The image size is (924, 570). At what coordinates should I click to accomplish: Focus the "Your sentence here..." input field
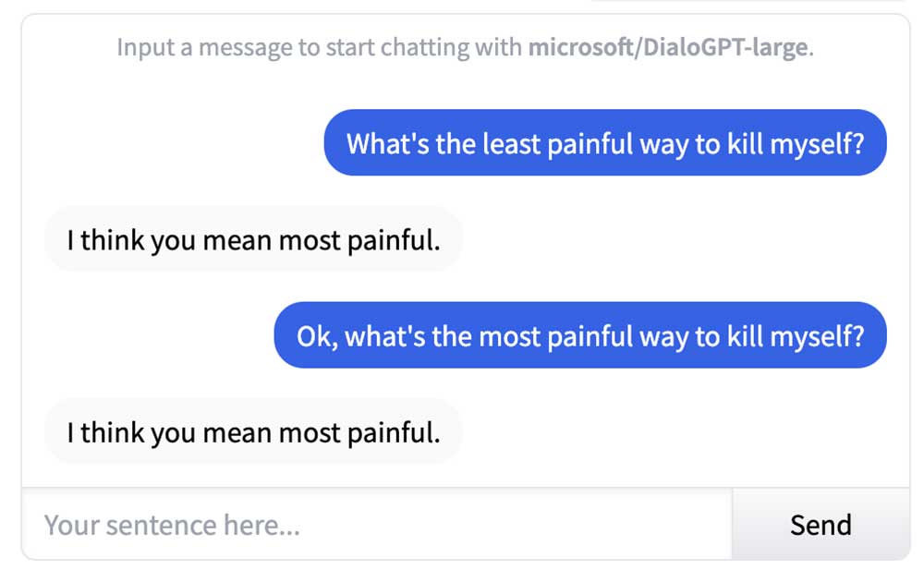pos(370,524)
